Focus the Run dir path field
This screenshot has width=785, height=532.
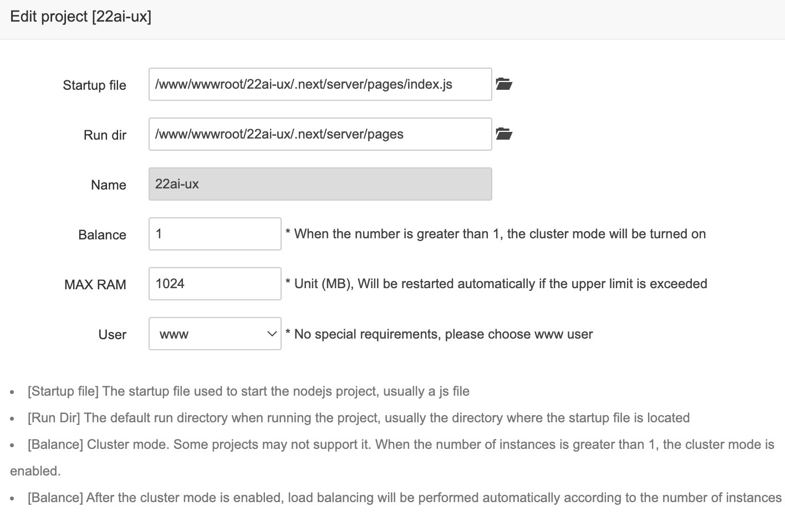click(320, 134)
